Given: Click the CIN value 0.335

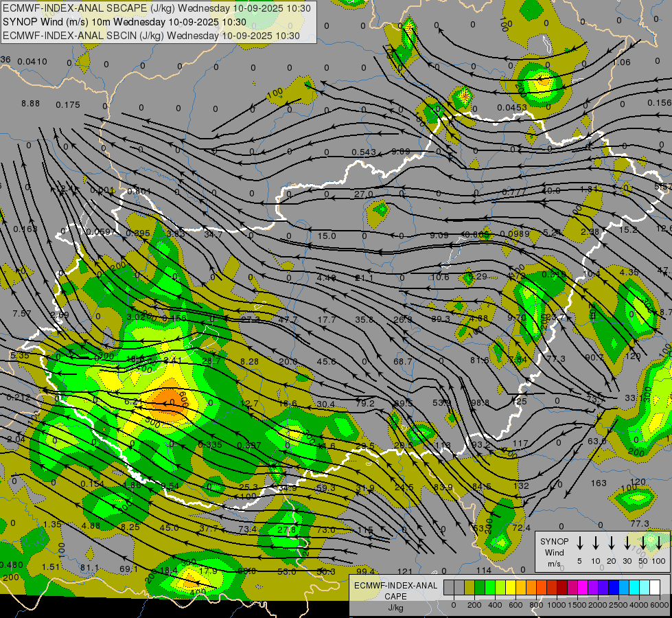Looking at the screenshot, I should (210, 445).
